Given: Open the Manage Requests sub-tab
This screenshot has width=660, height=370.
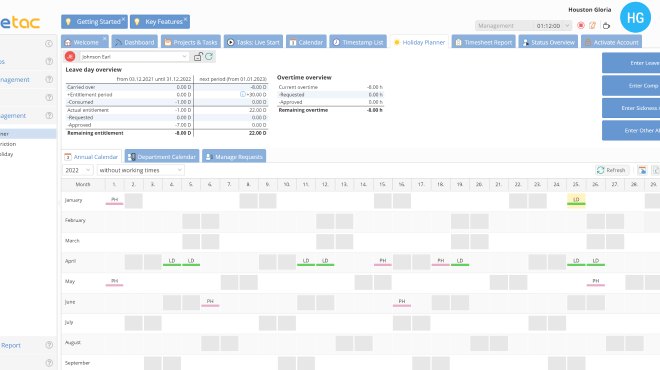Looking at the screenshot, I should 234,157.
